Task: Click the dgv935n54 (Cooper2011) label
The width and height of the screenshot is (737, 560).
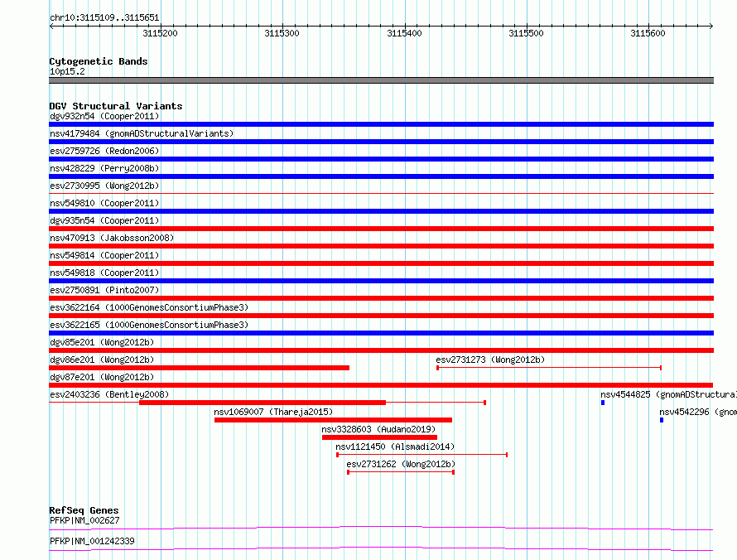Action: (104, 220)
